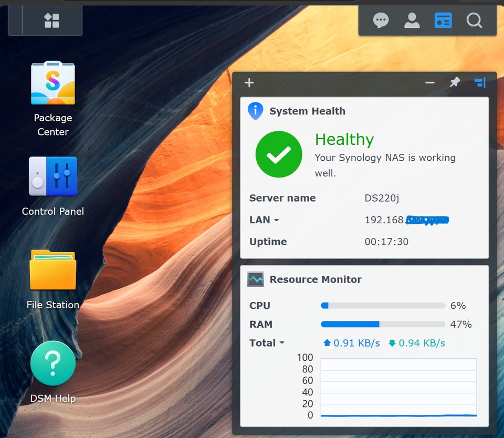Image resolution: width=504 pixels, height=438 pixels.
Task: Expand the LAN dropdown arrow
Action: 277,220
